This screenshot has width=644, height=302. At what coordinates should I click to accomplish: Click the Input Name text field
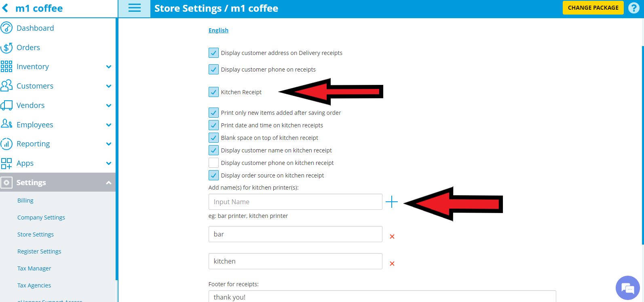295,202
